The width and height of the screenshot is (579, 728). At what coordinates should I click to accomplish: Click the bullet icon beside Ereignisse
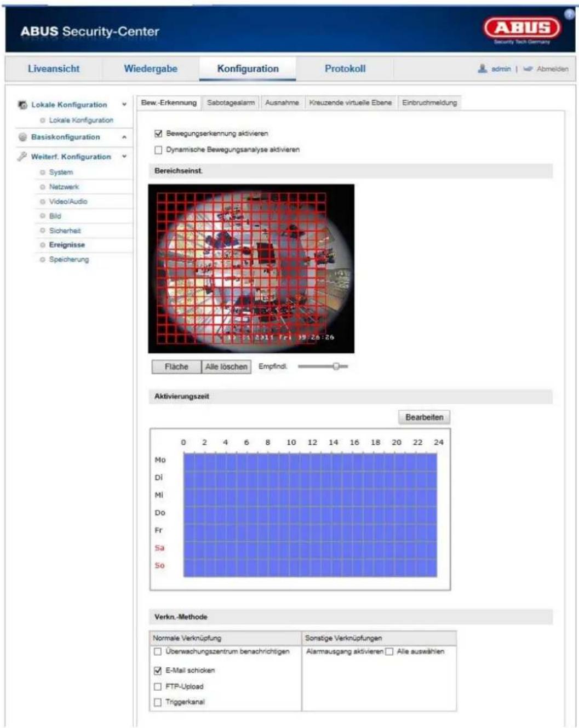[42, 245]
